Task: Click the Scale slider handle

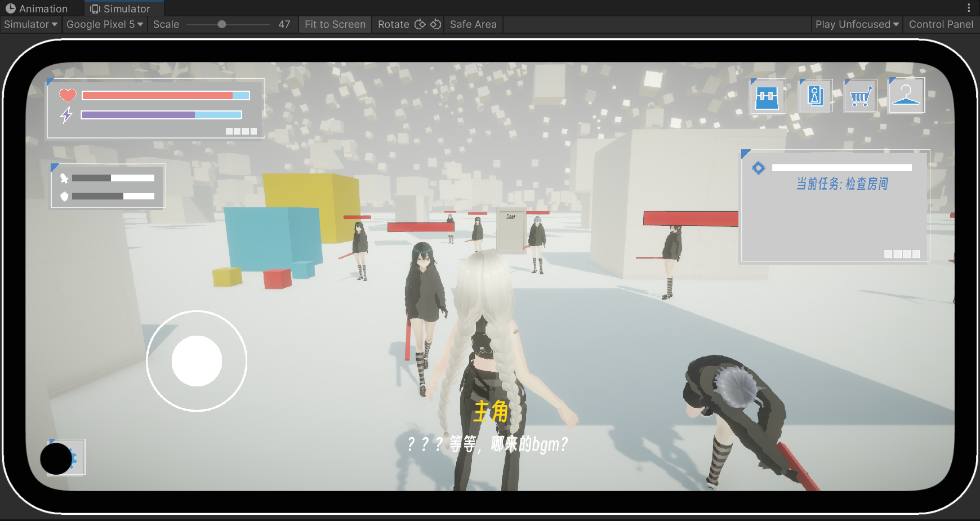Action: tap(222, 24)
